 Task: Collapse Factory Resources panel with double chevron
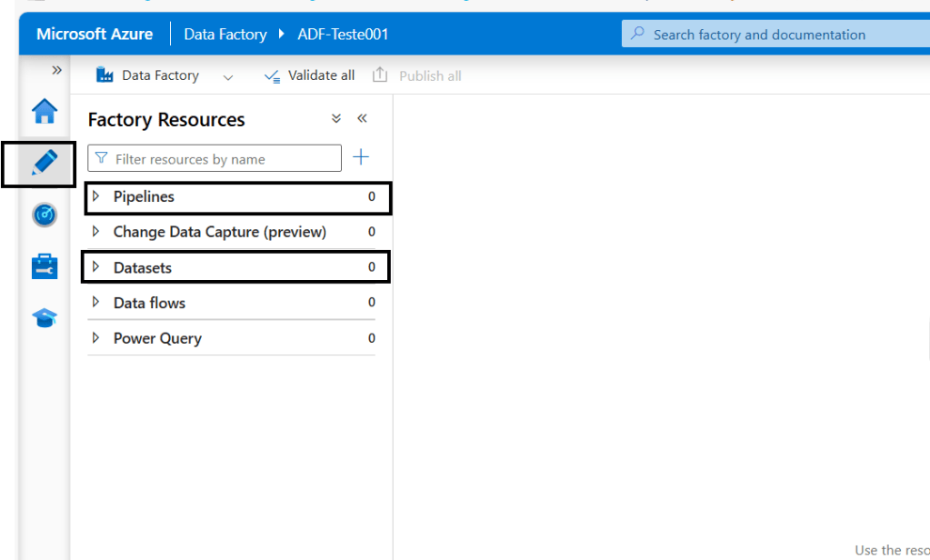(362, 119)
